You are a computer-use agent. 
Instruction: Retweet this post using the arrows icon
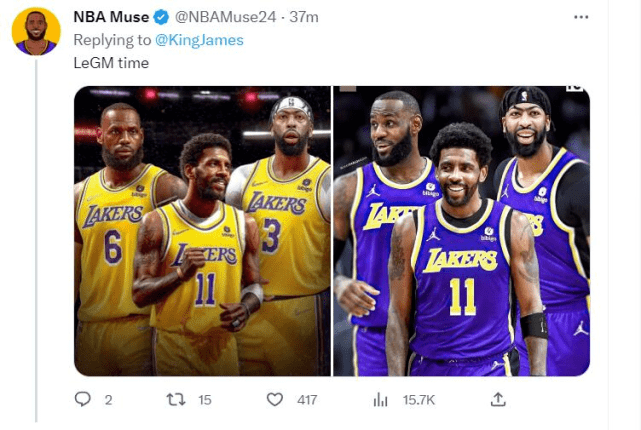(176, 399)
